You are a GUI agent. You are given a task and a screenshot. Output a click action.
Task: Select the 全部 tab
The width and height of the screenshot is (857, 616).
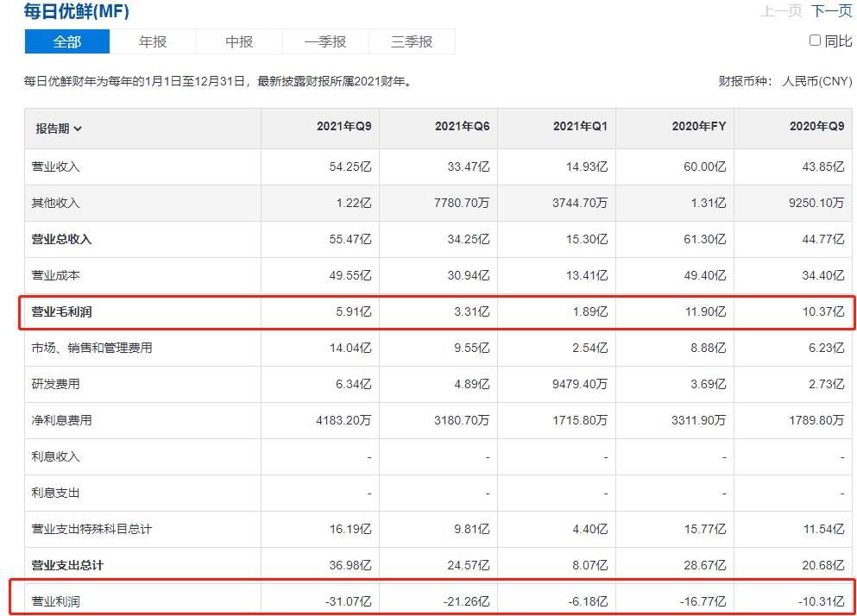point(67,41)
